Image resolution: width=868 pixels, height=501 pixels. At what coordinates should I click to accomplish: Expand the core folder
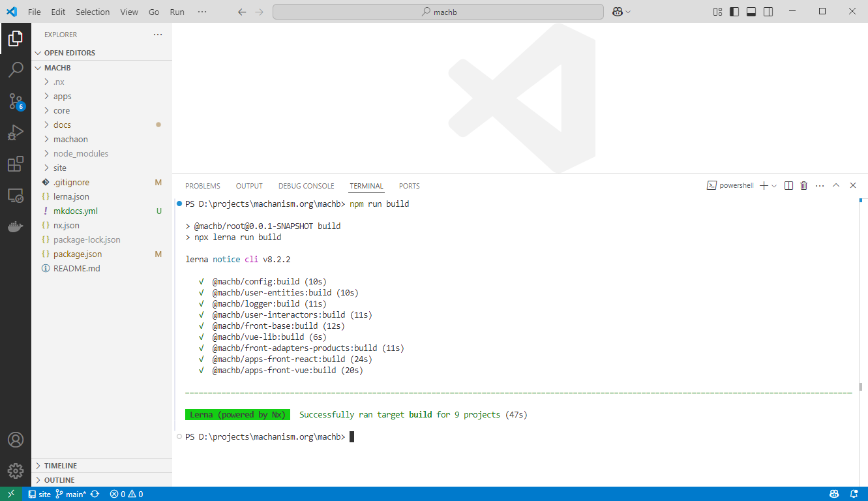[x=102, y=111]
